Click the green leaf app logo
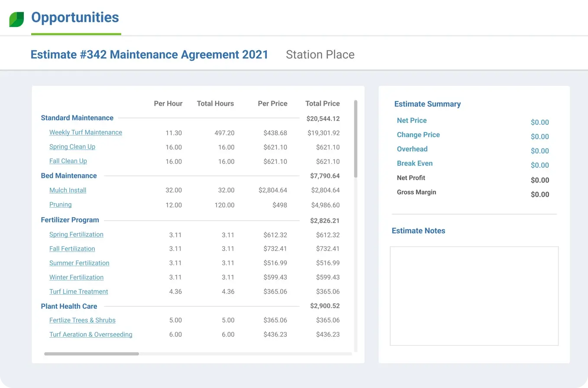 pyautogui.click(x=16, y=18)
